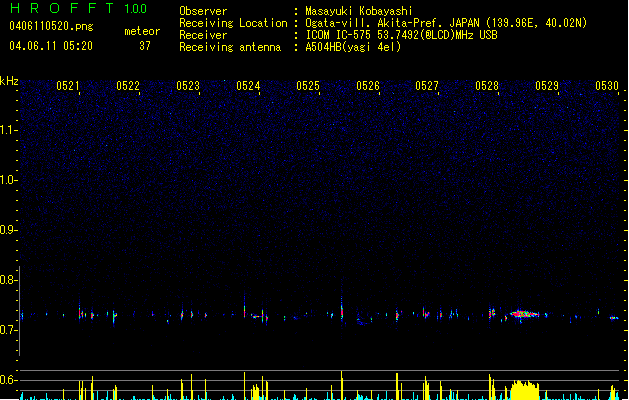Click the 'meteor' count label
629x400 pixels.
pos(142,31)
